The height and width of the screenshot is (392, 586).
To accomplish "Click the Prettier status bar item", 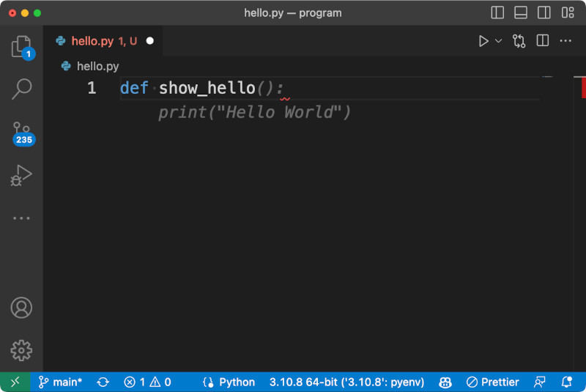I will point(492,382).
